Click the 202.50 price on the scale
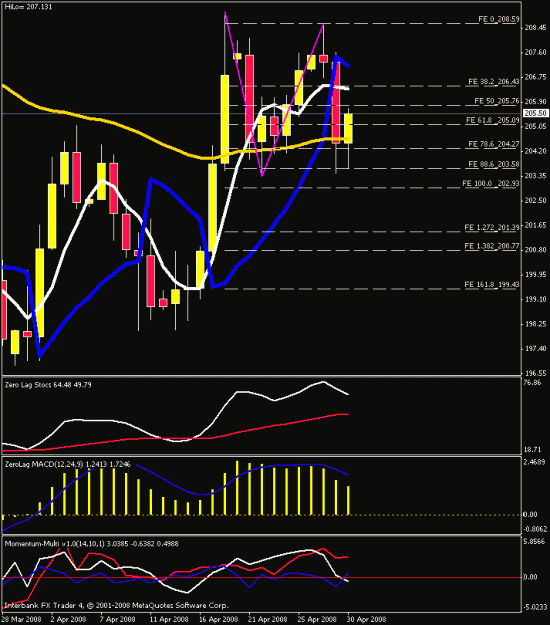 tap(535, 200)
